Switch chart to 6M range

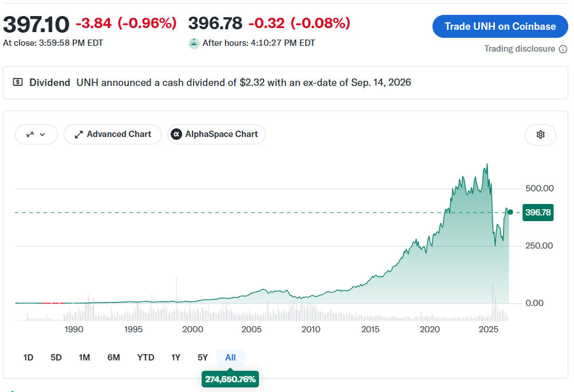point(113,358)
